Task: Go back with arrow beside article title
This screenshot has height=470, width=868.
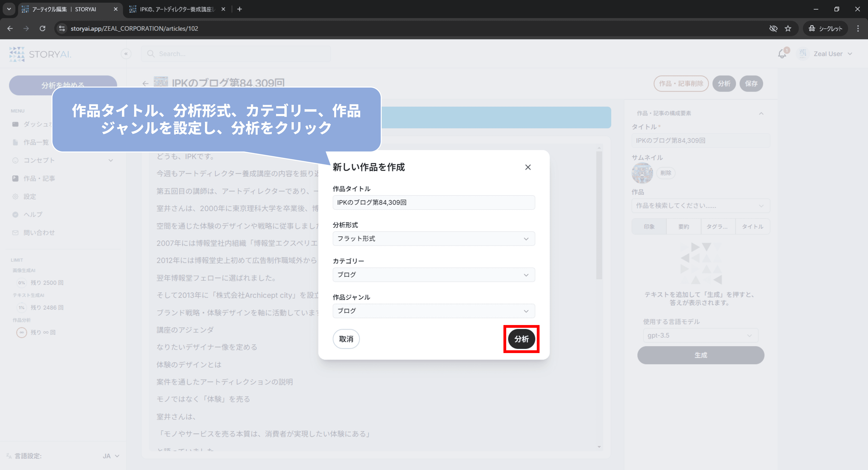Action: 145,84
